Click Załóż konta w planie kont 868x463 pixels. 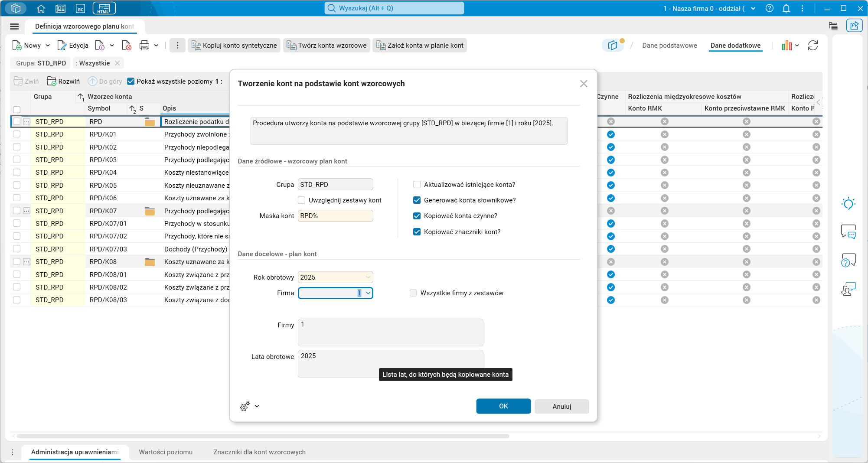tap(420, 46)
